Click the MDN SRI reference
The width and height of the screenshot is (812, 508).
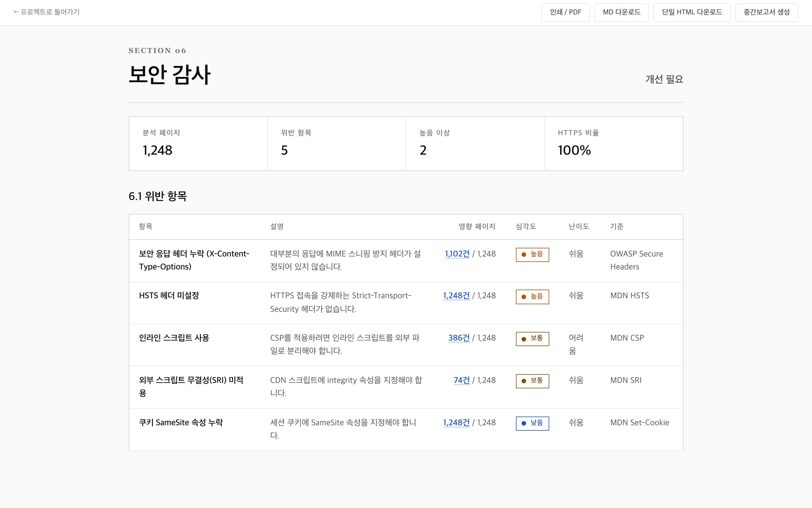626,380
